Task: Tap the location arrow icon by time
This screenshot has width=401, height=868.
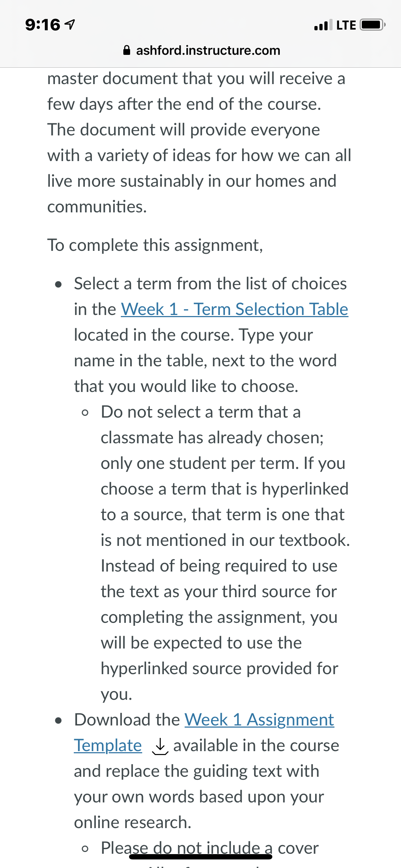Action: pos(70,25)
